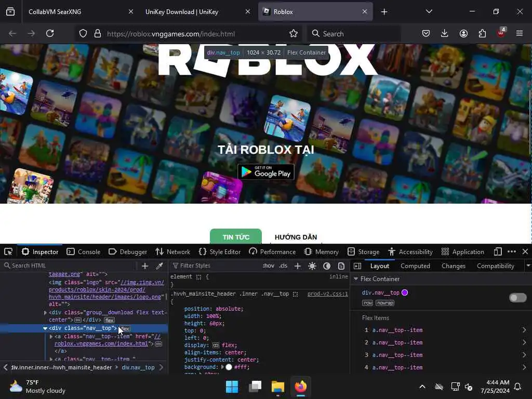Save page to Pocket icon

point(426,33)
